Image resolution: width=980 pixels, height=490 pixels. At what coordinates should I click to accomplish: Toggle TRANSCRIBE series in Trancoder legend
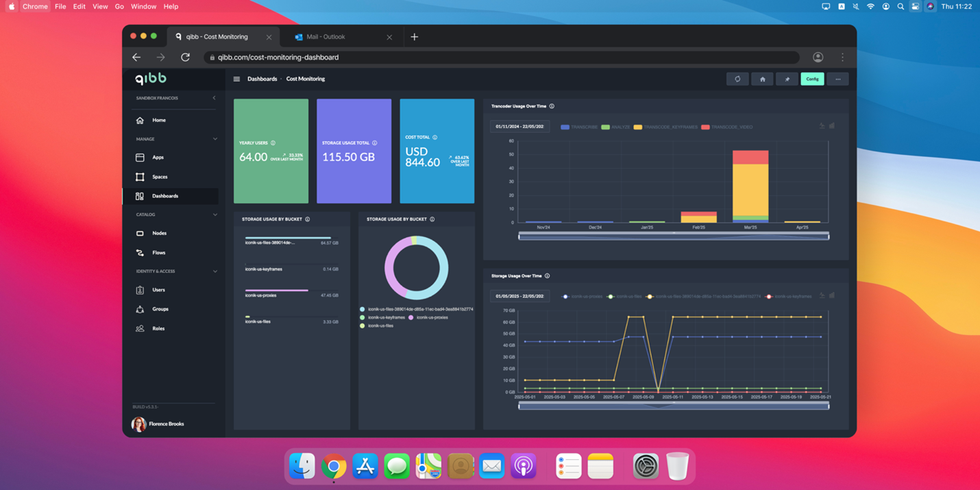click(579, 127)
